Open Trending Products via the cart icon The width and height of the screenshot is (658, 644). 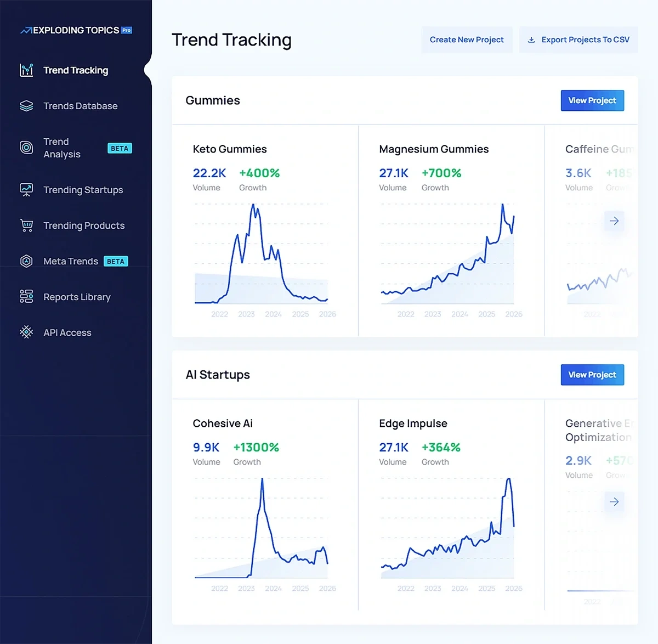tap(26, 225)
